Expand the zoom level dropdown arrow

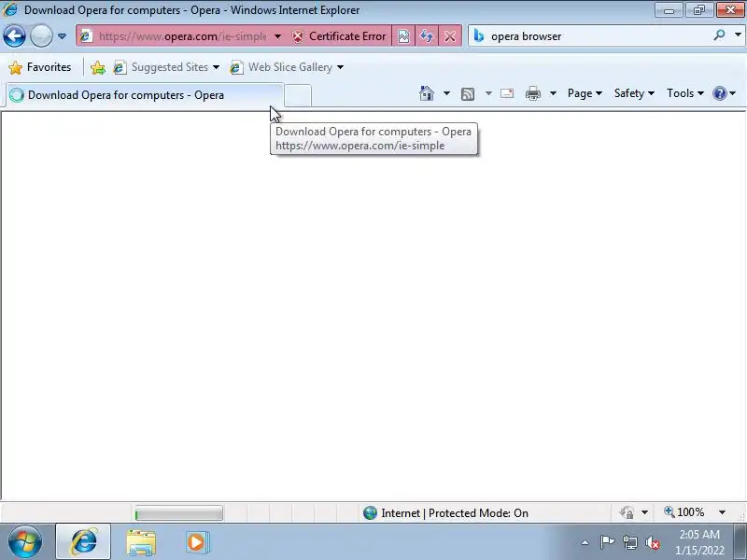click(722, 512)
